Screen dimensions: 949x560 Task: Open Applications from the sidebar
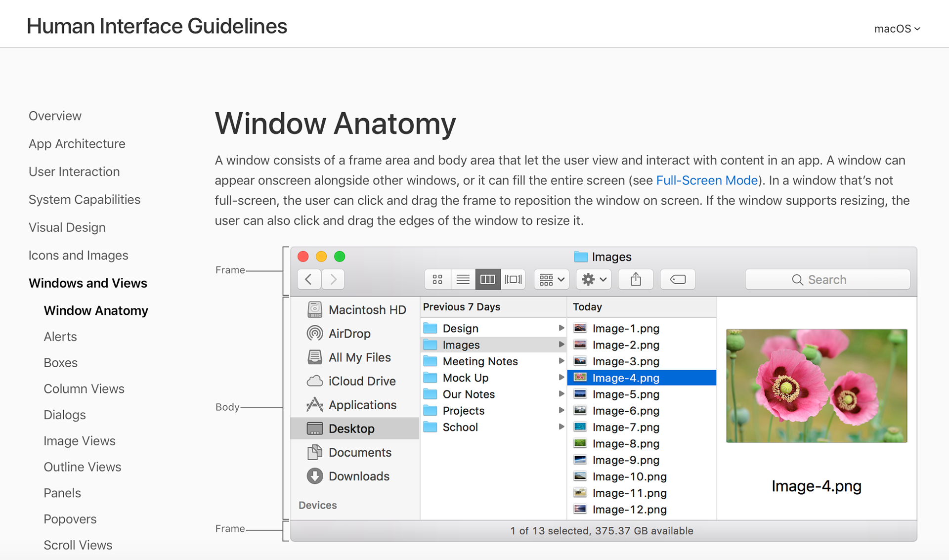[355, 405]
